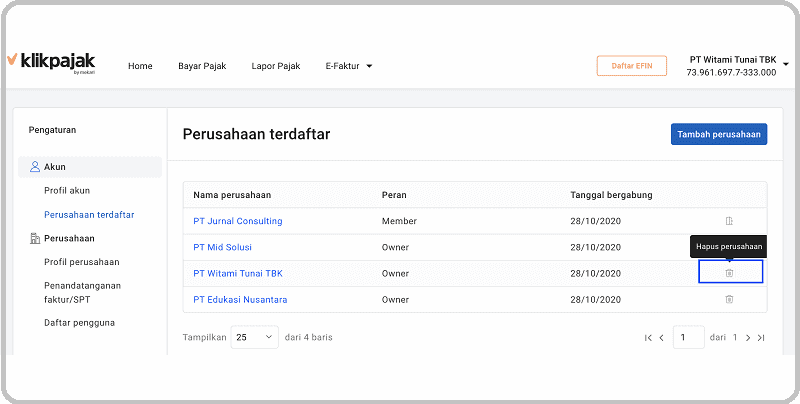Open Bayar Pajak menu item
800x404 pixels.
click(x=202, y=66)
